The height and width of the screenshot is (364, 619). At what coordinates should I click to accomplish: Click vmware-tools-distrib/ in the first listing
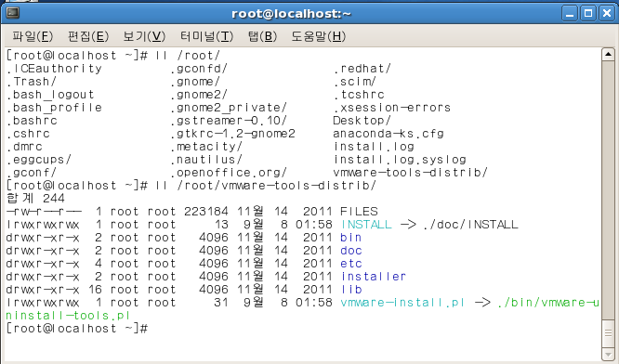tap(411, 173)
